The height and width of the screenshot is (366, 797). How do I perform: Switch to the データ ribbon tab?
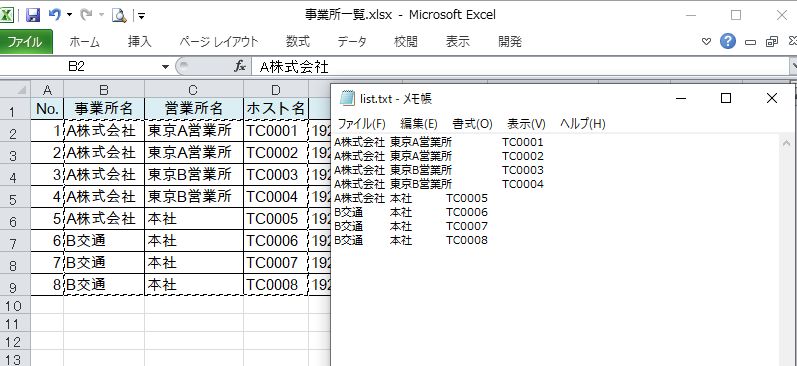[352, 42]
